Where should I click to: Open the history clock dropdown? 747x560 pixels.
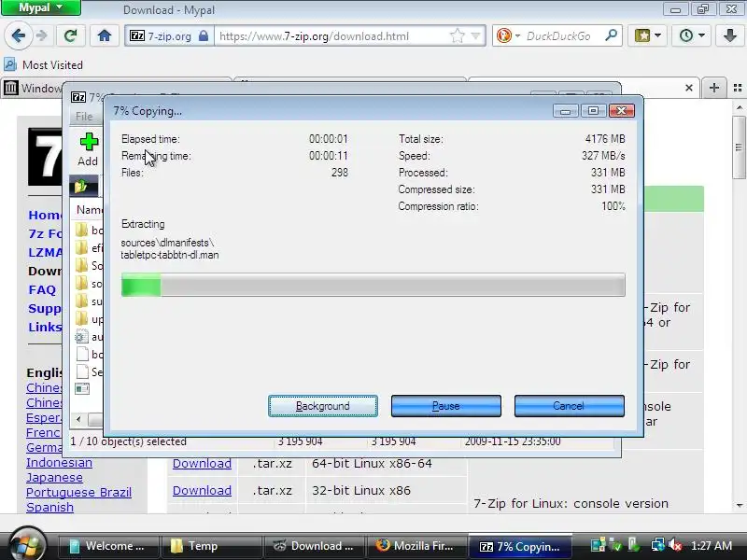click(x=691, y=35)
